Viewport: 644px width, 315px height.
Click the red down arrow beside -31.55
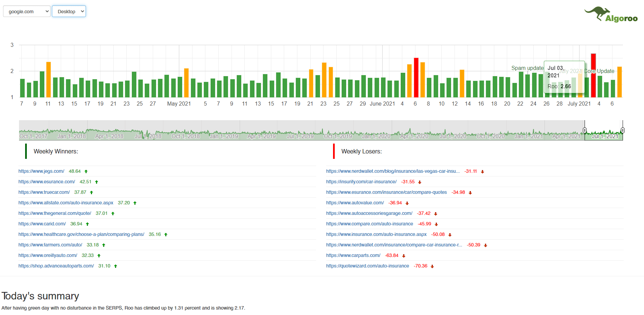pyautogui.click(x=420, y=182)
